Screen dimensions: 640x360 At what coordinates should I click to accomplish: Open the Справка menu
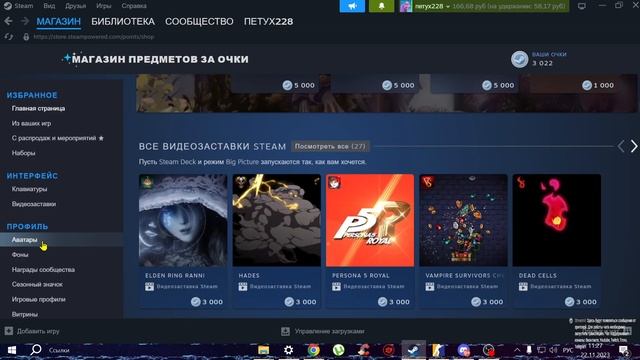[x=134, y=6]
